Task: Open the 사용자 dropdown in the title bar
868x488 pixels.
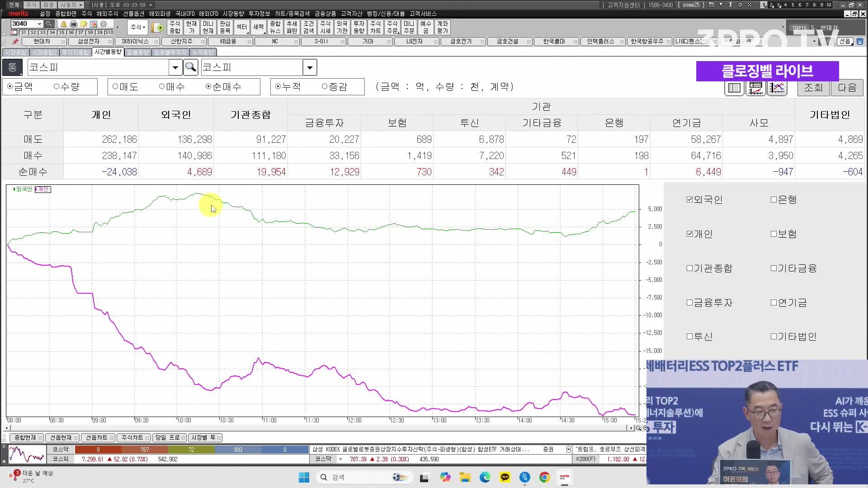Action: [71, 5]
